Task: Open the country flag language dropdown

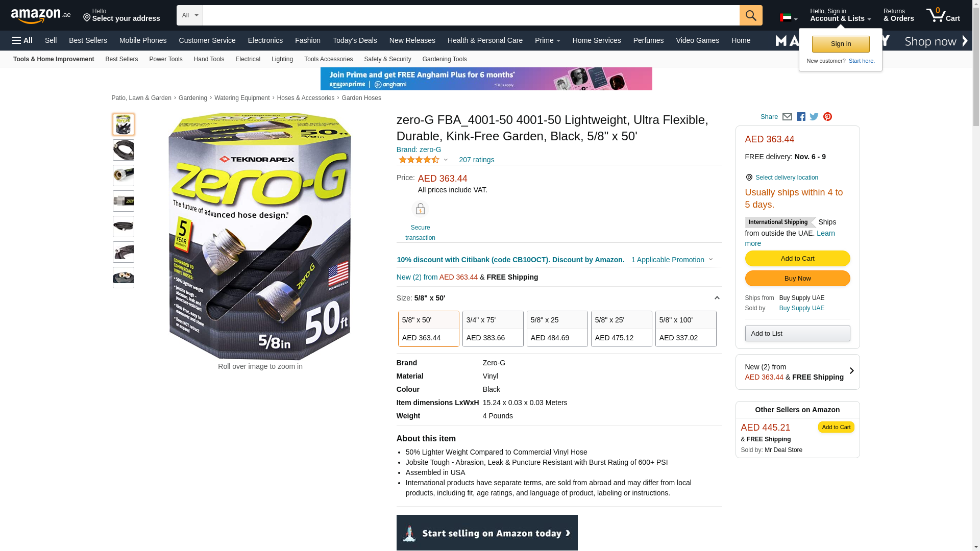Action: coord(788,18)
